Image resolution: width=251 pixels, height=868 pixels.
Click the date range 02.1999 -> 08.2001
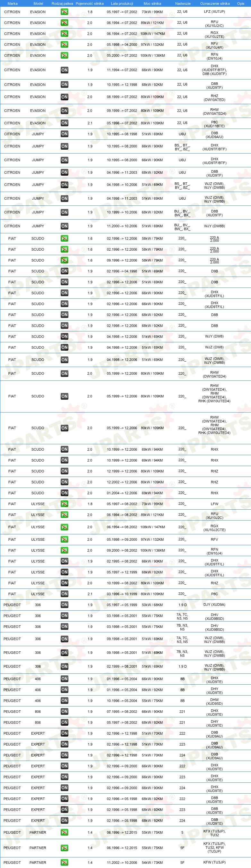coord(122,666)
